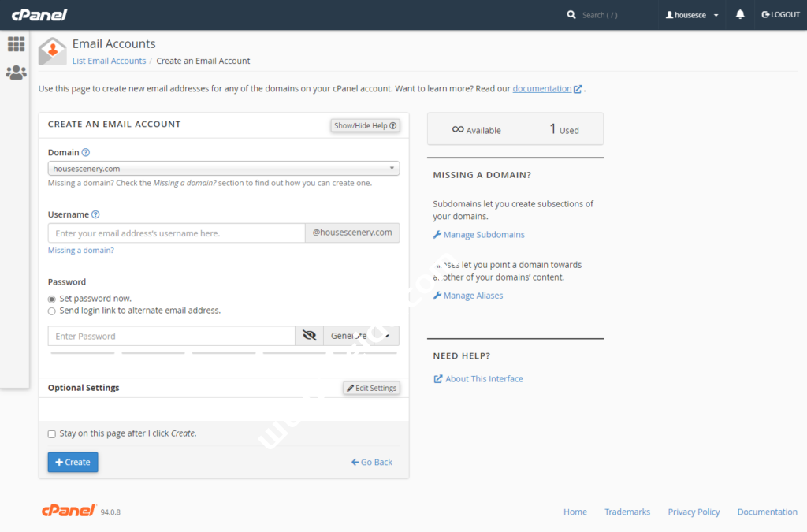Click the cPanel logo in header
Image resolution: width=807 pixels, height=532 pixels.
[39, 15]
